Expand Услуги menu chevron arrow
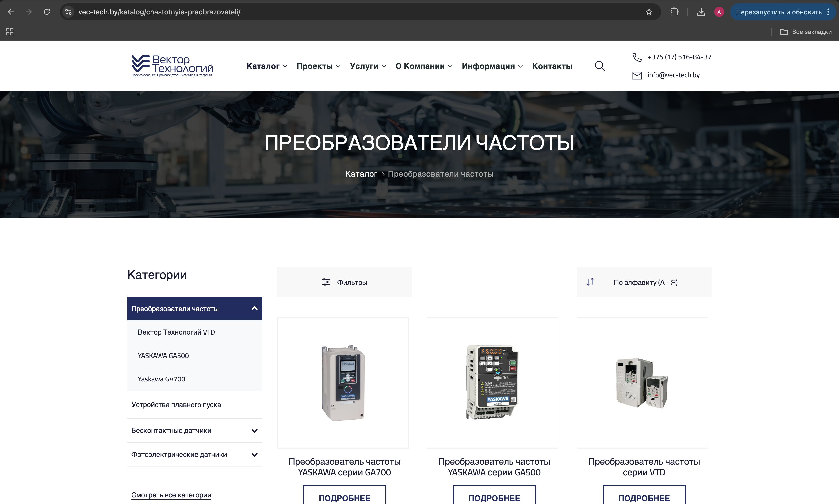This screenshot has height=504, width=839. (x=384, y=67)
